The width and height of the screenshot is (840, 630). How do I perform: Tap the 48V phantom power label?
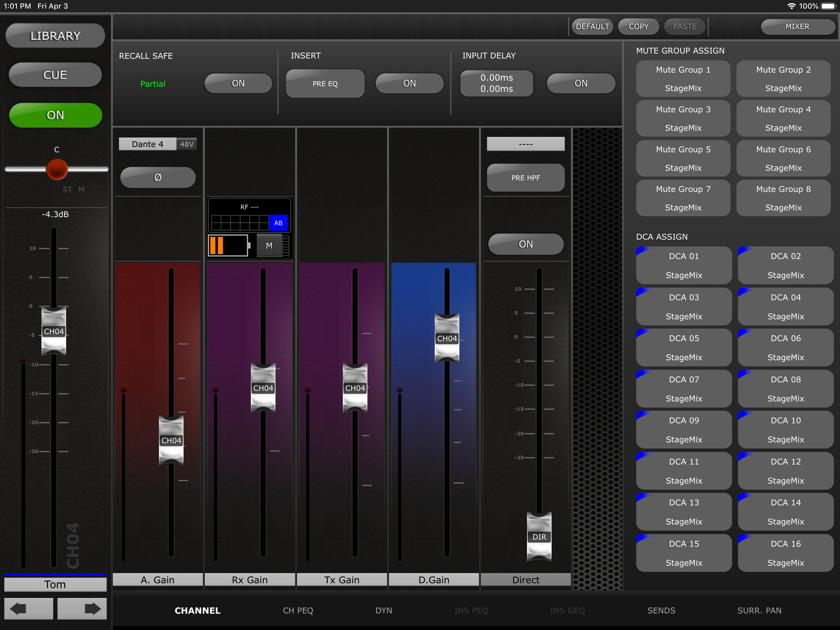(186, 144)
